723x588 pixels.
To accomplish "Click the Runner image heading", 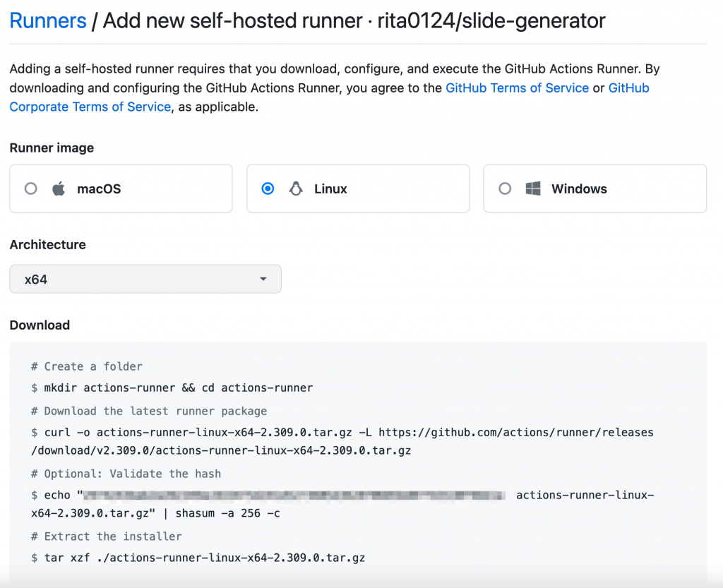I will 52,148.
